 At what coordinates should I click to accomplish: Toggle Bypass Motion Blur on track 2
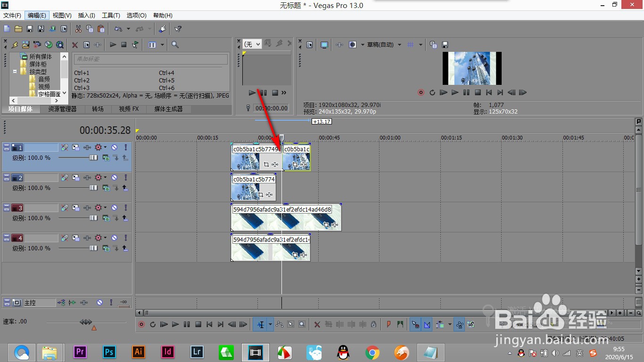point(64,178)
